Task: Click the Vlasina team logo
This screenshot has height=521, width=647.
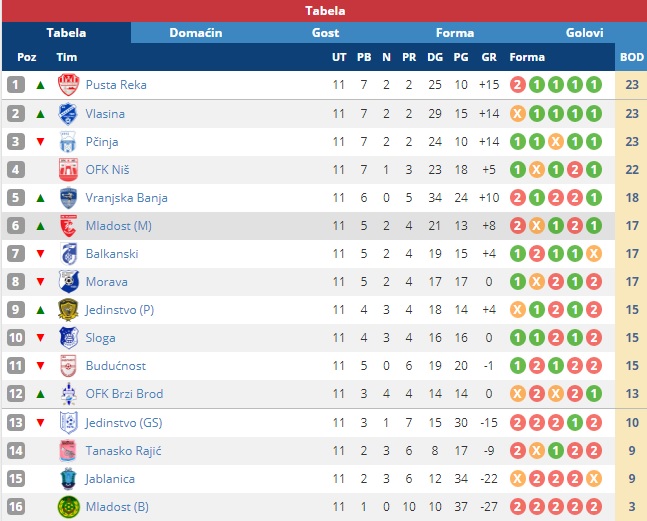Action: point(68,114)
